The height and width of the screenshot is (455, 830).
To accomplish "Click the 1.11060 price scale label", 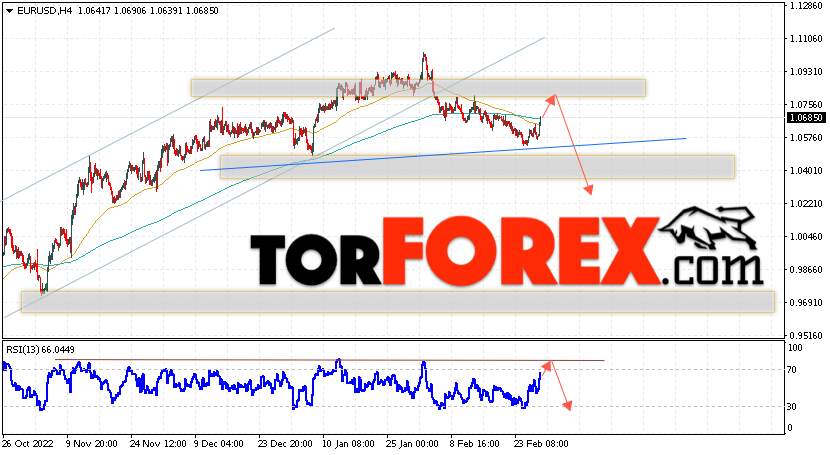I will (807, 39).
